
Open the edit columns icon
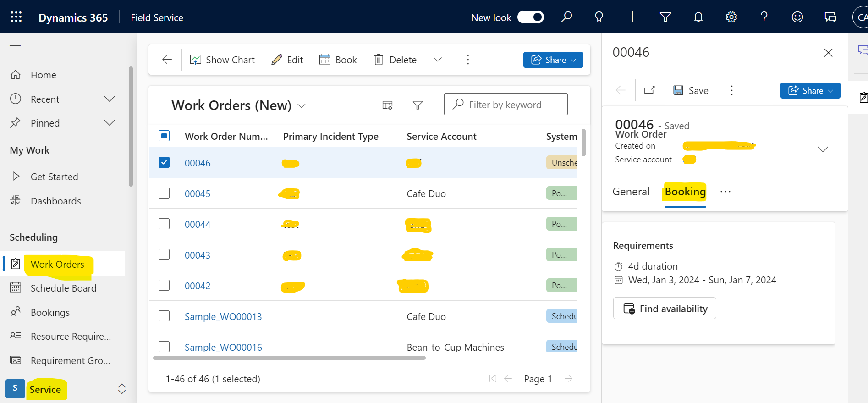pos(387,105)
